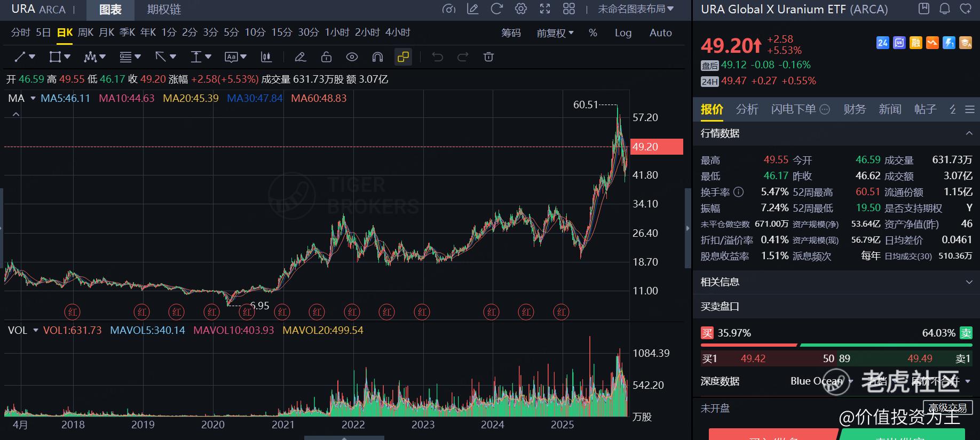Open the tab list menu icon
Screen dimensions: 980x440
[x=970, y=109]
